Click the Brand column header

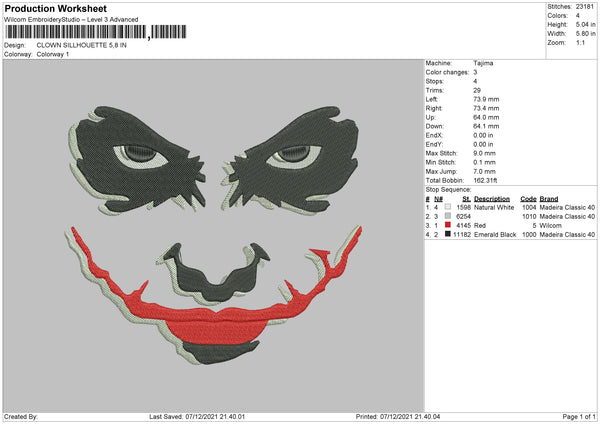(549, 199)
